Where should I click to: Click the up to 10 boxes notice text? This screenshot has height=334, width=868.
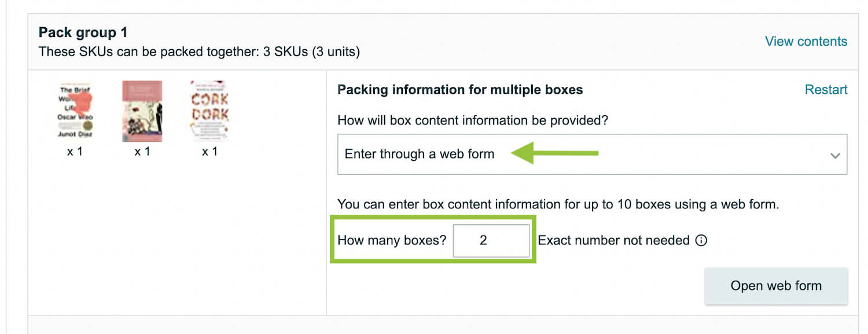pos(558,205)
